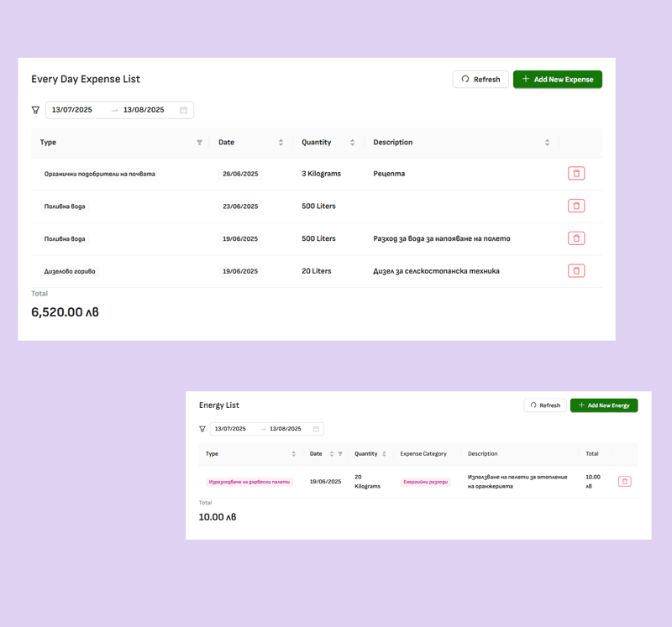Delete the wood pellets energy entry

(x=624, y=482)
